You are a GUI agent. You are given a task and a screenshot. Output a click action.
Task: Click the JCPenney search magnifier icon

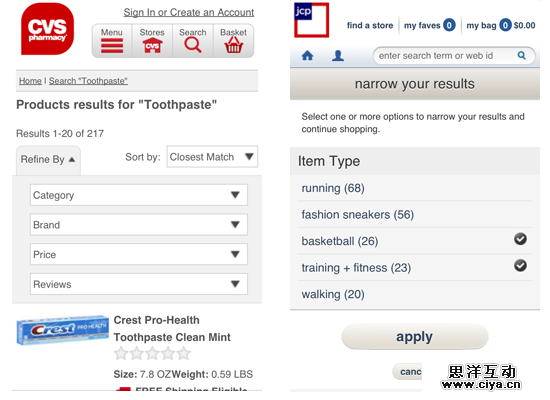[x=522, y=55]
